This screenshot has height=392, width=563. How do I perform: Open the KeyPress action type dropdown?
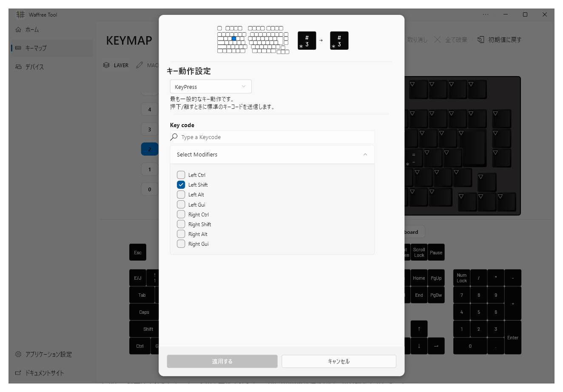[x=211, y=86]
